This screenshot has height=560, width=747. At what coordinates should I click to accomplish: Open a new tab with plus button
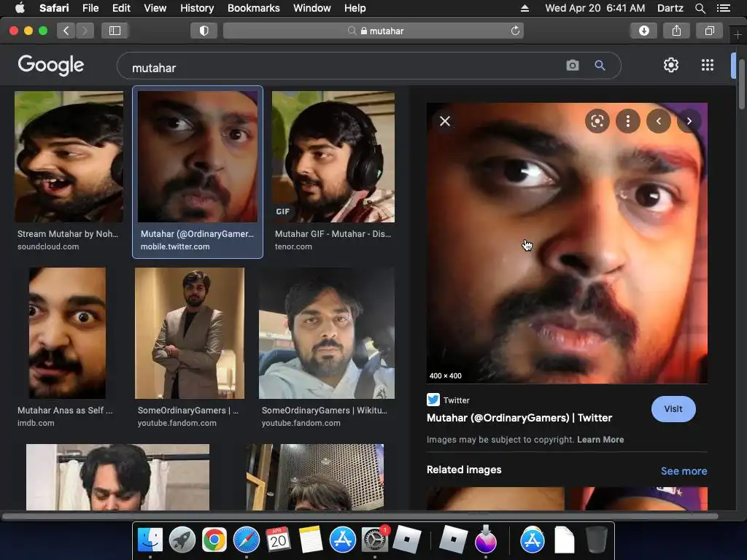738,35
